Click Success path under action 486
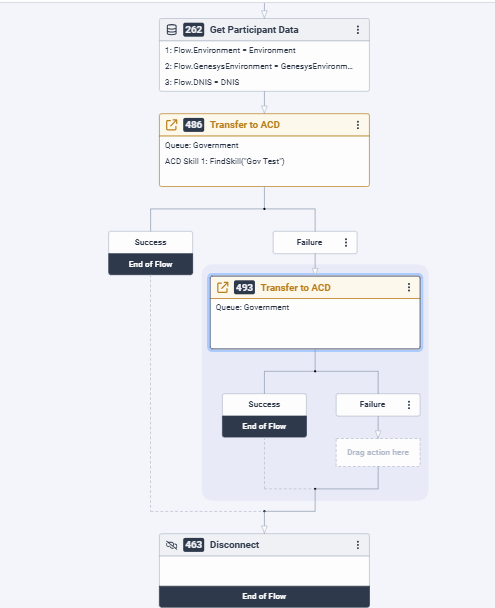This screenshot has width=495, height=608. pos(150,242)
